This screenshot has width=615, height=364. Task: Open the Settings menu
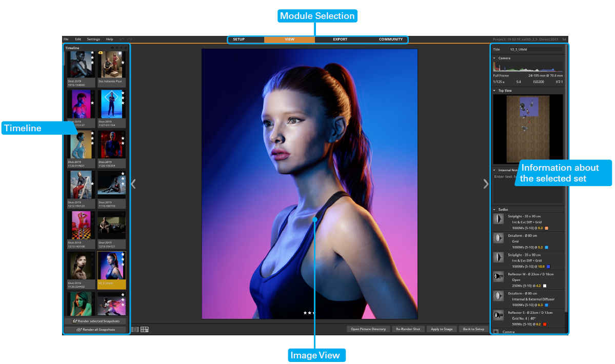pos(93,39)
